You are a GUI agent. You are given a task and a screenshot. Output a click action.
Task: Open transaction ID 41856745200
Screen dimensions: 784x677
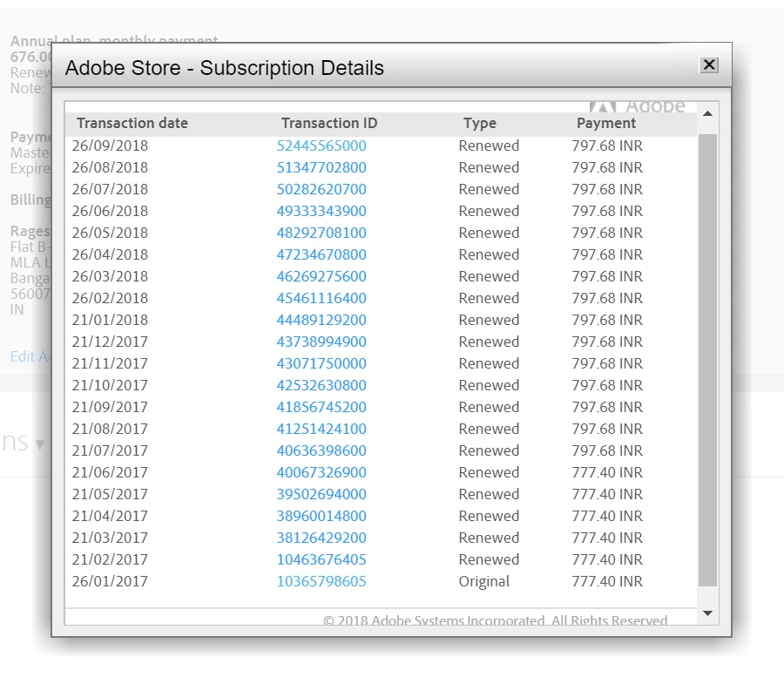click(321, 407)
